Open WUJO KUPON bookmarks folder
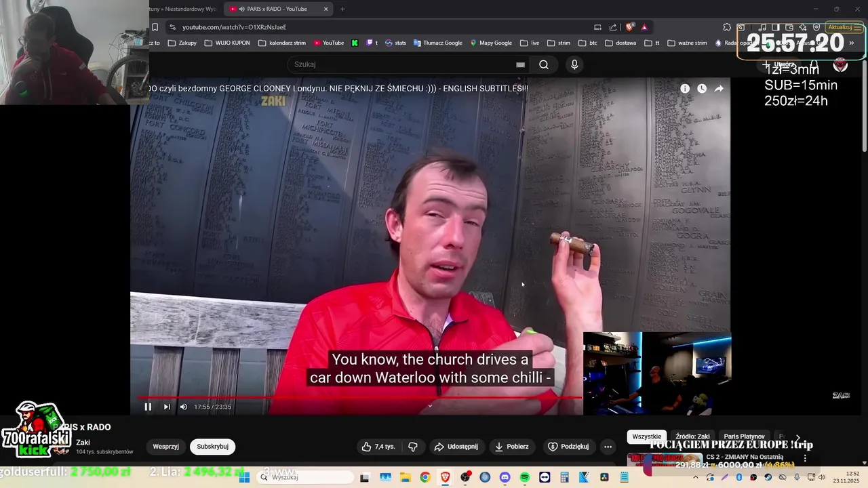This screenshot has width=868, height=488. click(x=227, y=43)
